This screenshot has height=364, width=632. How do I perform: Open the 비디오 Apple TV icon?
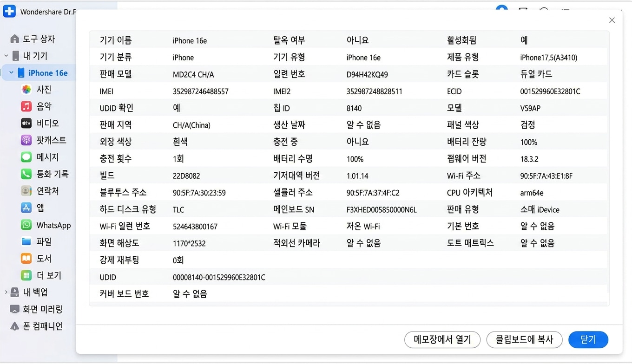pyautogui.click(x=26, y=123)
